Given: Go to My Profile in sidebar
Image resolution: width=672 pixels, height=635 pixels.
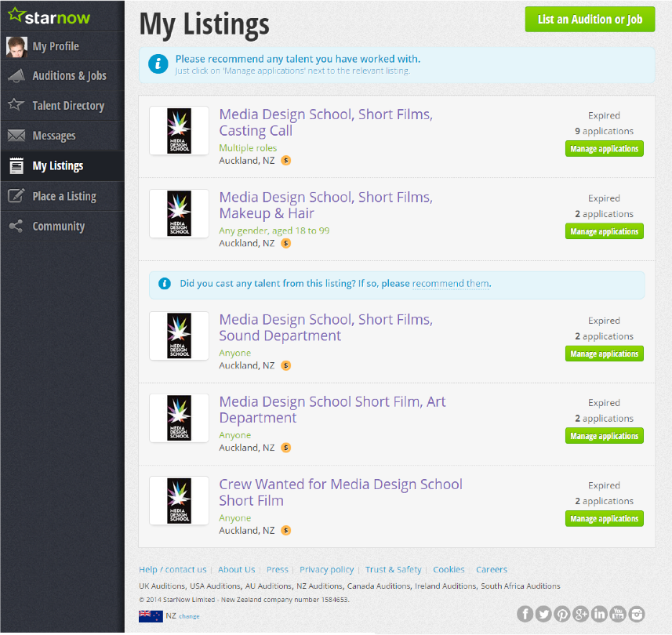Looking at the screenshot, I should tap(63, 46).
